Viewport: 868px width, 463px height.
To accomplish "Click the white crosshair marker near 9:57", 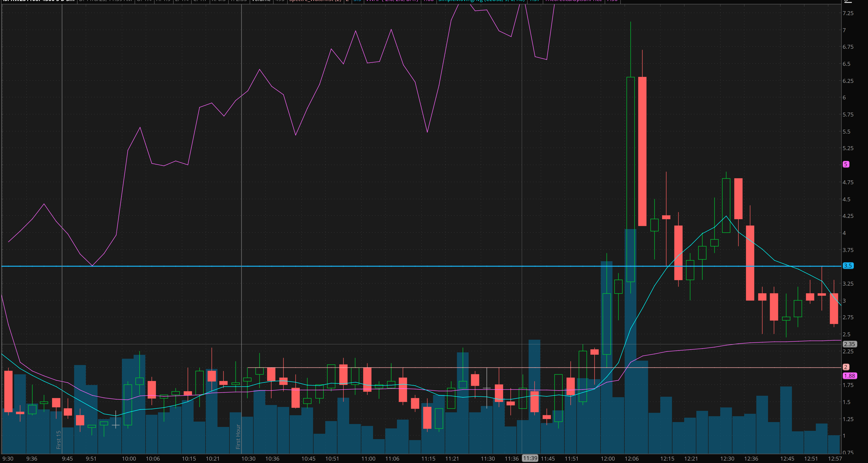I will pos(116,425).
